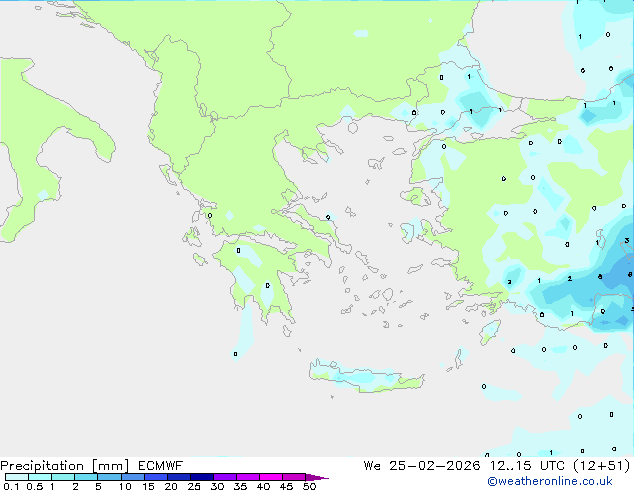The image size is (634, 490).
Task: Click the 'ECMWF' model name label
Action: point(161,466)
